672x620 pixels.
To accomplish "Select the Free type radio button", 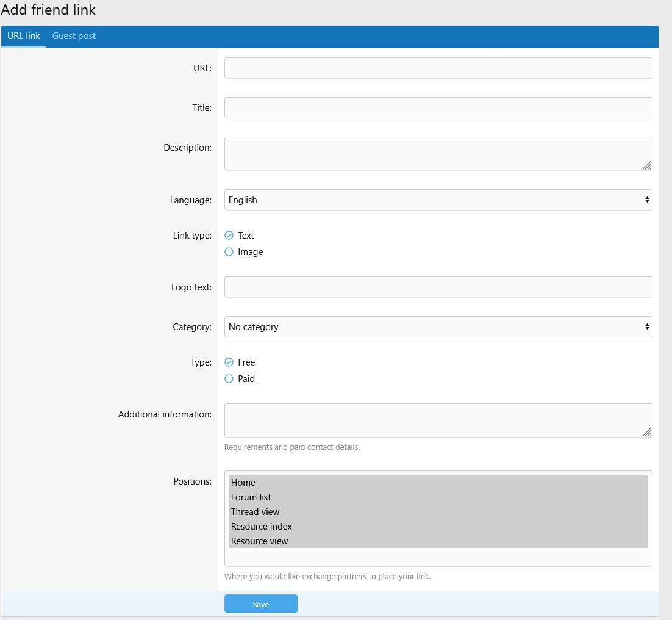I will point(229,362).
